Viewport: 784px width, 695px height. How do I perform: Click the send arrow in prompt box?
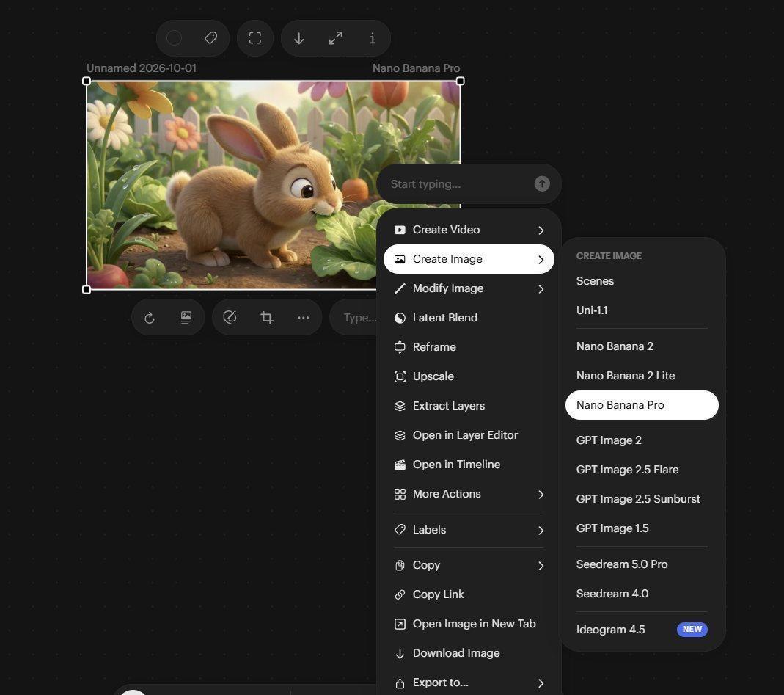pyautogui.click(x=542, y=183)
